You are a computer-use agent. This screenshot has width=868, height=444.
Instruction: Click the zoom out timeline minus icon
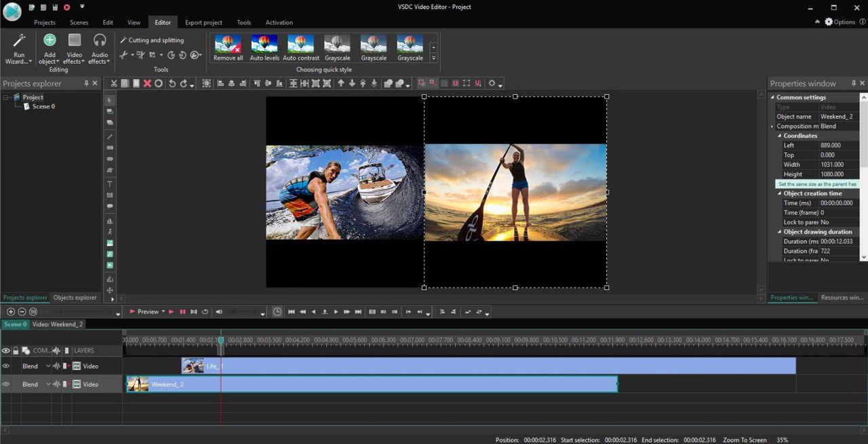pyautogui.click(x=22, y=312)
